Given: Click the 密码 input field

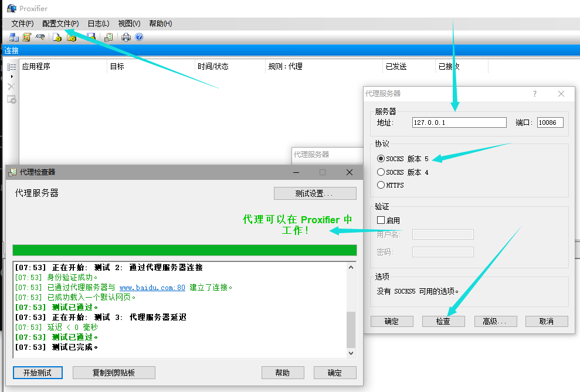Looking at the screenshot, I should [x=443, y=252].
